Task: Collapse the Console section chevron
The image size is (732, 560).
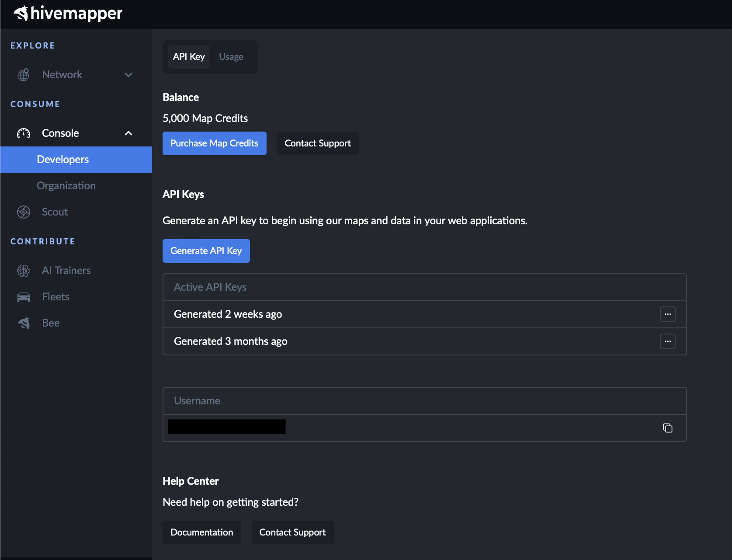Action: [x=128, y=133]
